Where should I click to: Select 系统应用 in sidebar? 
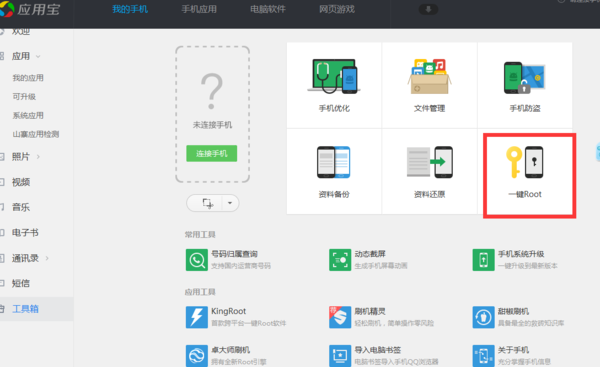pos(28,116)
